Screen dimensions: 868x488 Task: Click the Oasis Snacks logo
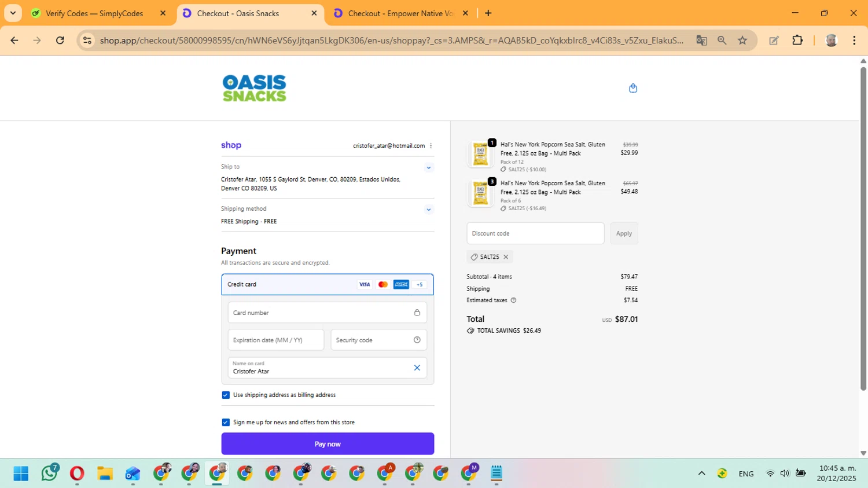click(x=255, y=88)
